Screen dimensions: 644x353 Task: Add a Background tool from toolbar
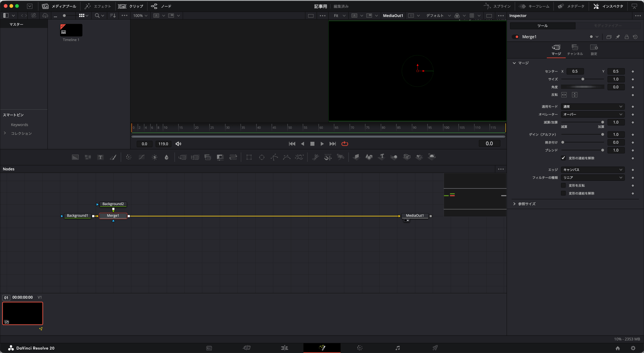click(75, 157)
